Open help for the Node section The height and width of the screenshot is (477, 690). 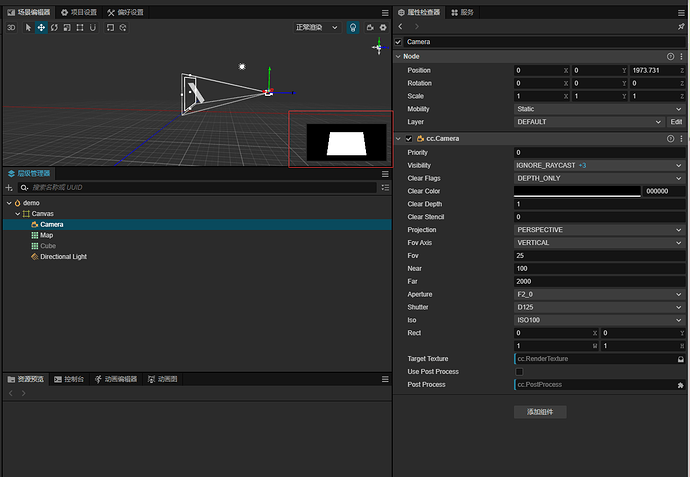point(670,57)
